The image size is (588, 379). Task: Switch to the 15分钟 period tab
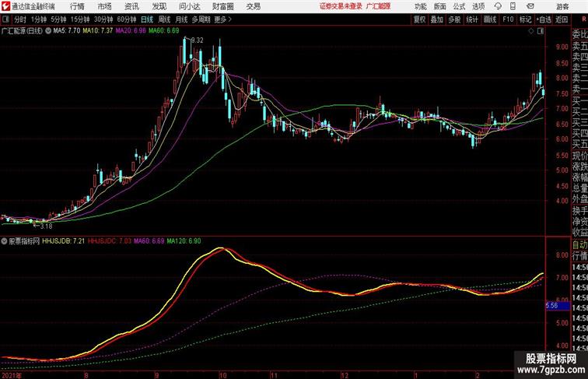(x=80, y=19)
